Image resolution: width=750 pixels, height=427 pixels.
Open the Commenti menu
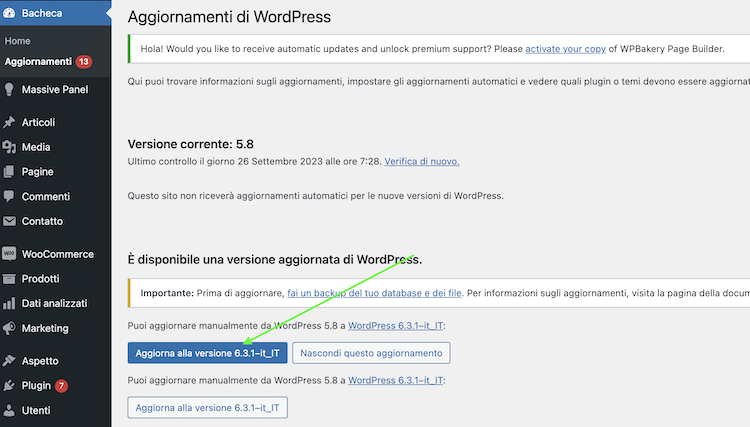55,197
